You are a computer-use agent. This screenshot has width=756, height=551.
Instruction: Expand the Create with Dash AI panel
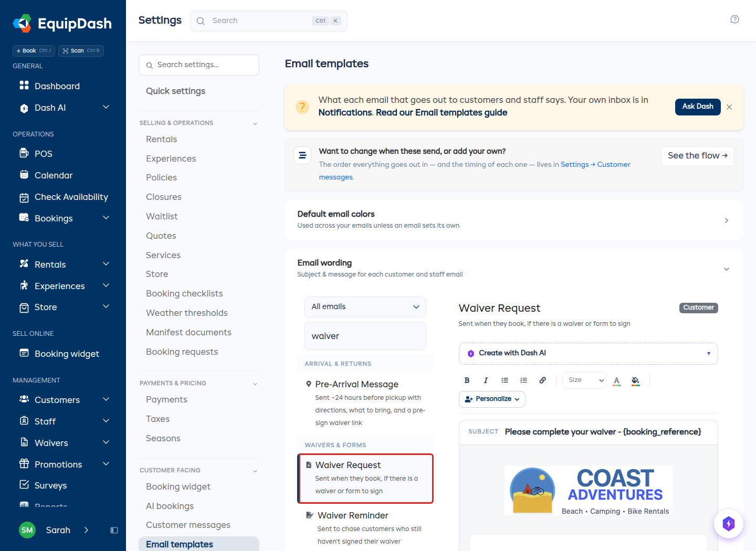[588, 353]
